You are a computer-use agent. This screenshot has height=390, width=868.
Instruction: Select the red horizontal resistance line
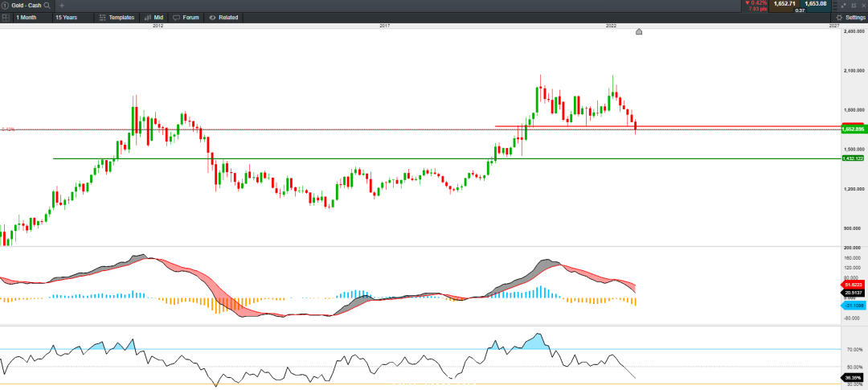(679, 126)
